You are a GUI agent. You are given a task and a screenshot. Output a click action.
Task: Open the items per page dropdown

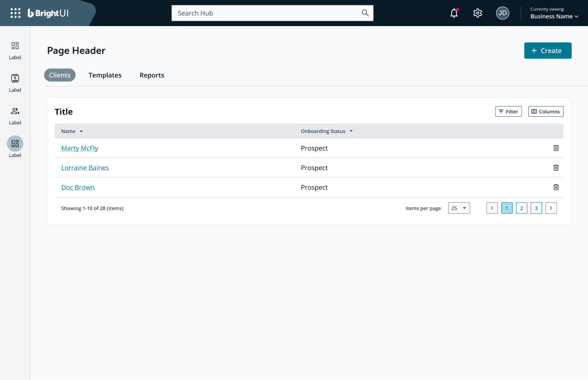459,208
